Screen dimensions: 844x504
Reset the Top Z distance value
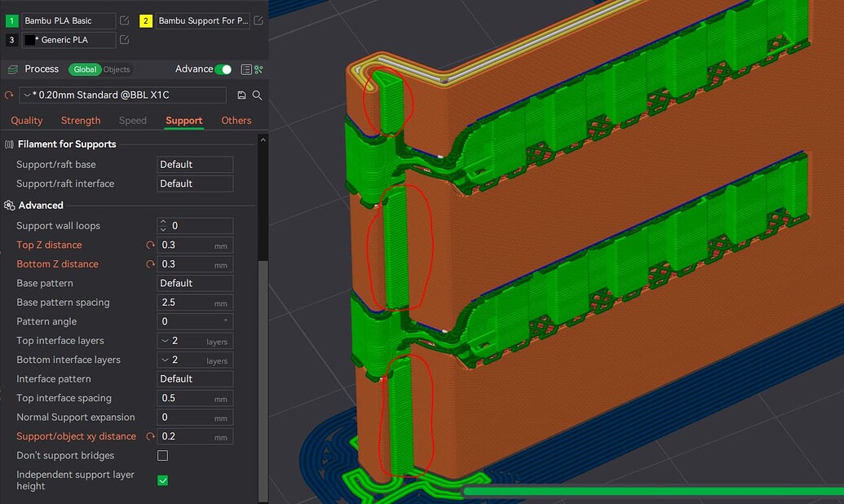click(150, 245)
